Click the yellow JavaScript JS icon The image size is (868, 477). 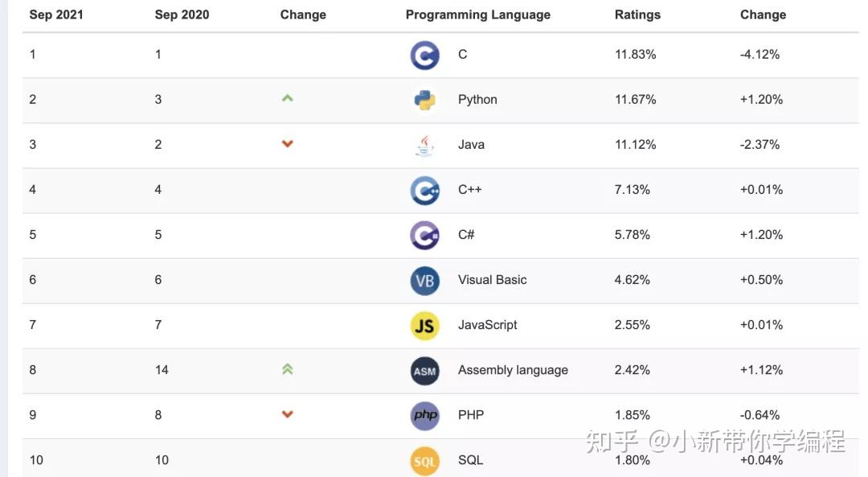424,325
